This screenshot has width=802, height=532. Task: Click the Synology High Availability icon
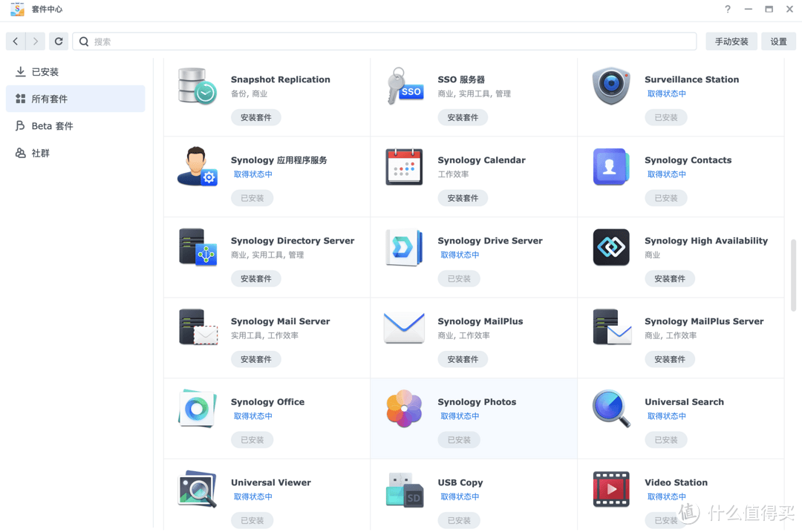click(x=611, y=247)
